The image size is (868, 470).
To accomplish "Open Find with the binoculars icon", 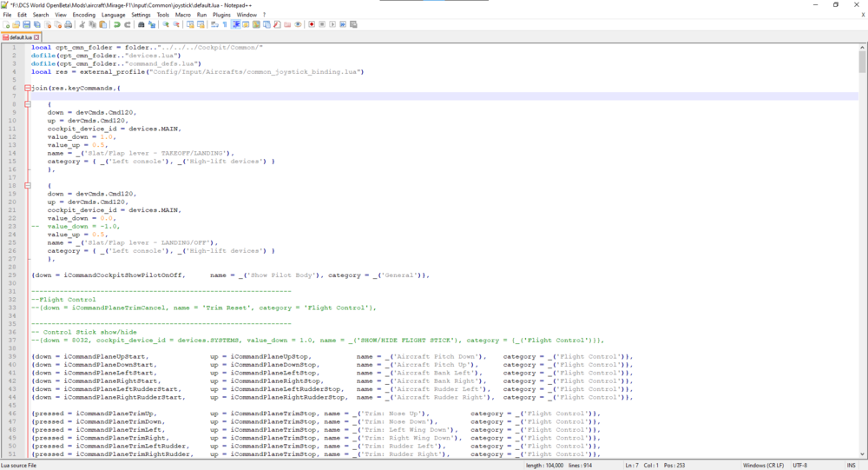I will point(141,24).
